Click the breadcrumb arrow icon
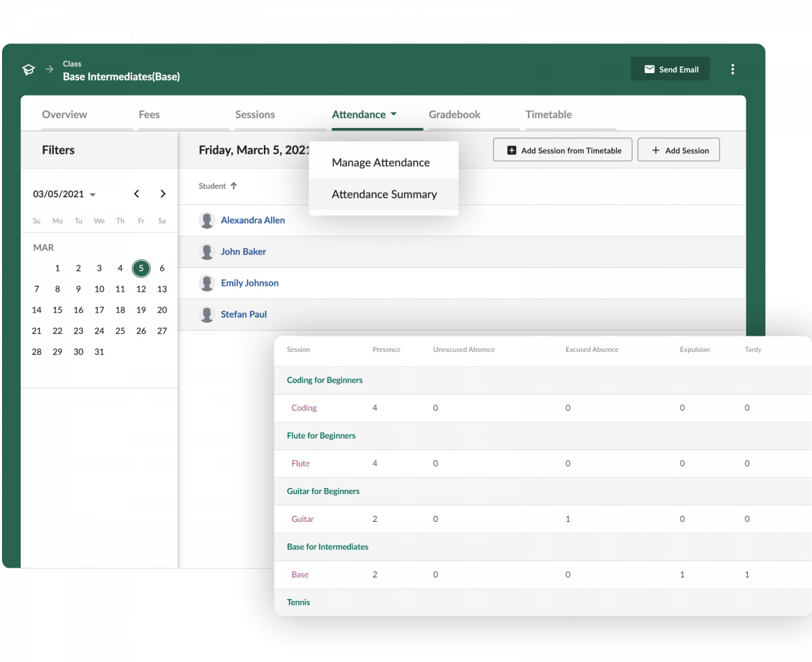Viewport: 812px width, 662px height. [x=49, y=69]
